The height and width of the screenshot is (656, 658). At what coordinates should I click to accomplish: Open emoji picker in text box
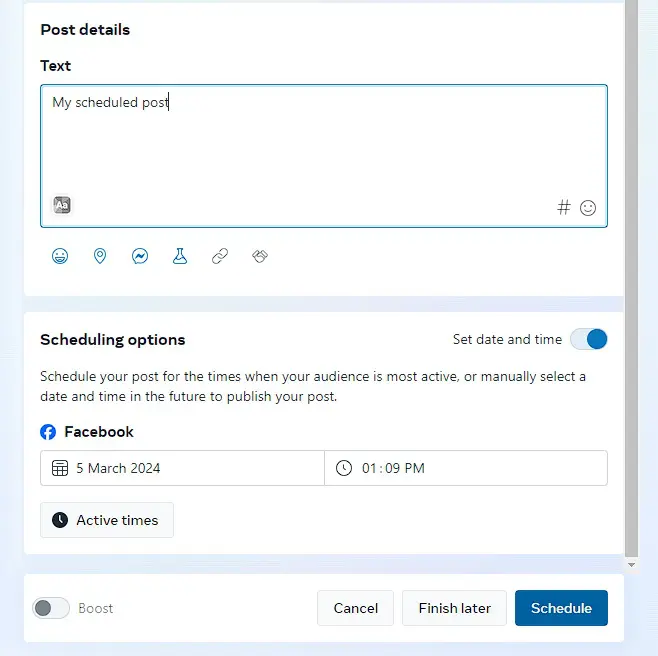(588, 208)
